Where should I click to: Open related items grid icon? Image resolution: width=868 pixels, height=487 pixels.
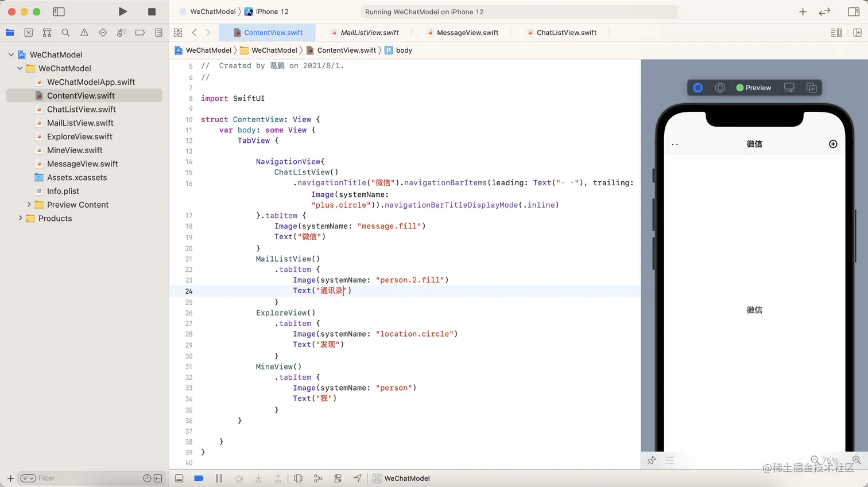[178, 33]
